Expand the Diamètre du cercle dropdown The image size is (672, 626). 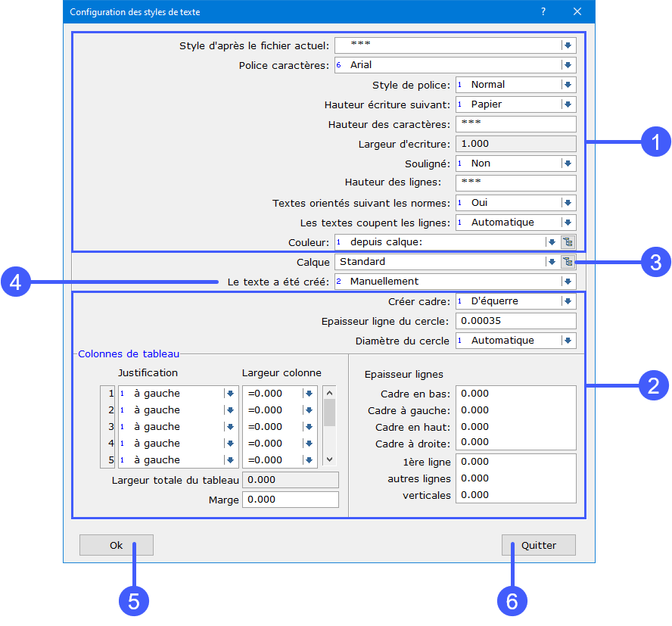568,341
